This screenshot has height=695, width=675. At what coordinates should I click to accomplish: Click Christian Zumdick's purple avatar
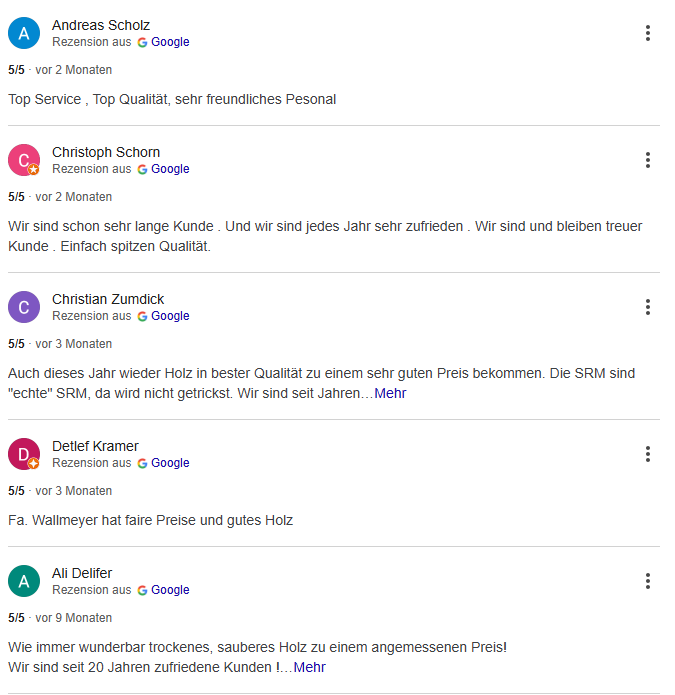(x=24, y=307)
